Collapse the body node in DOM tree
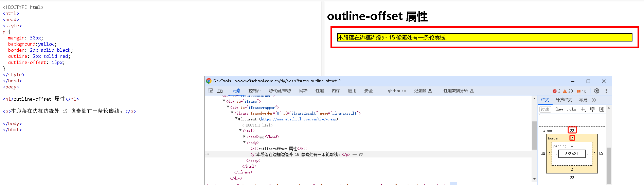Image resolution: width=644 pixels, height=185 pixels. click(x=244, y=142)
